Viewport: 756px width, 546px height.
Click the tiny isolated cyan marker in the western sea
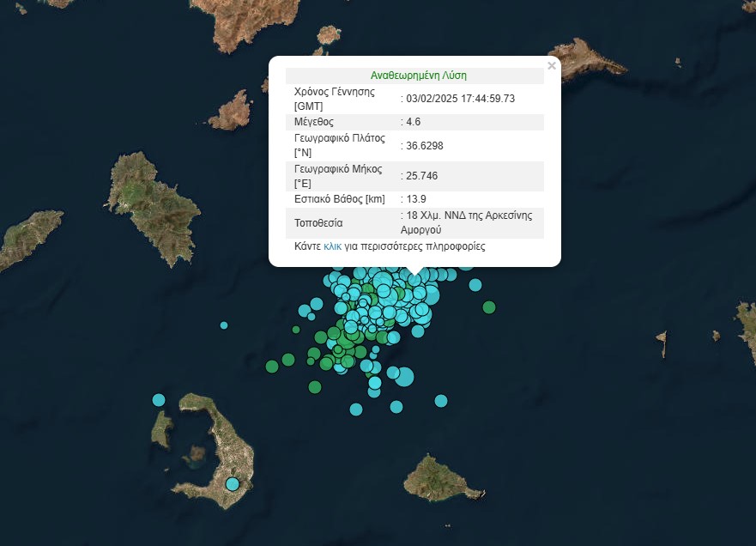(x=224, y=325)
